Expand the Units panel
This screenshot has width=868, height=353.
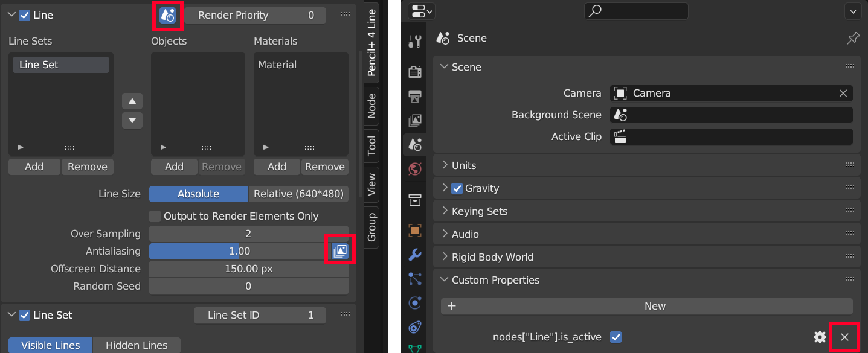[x=463, y=165]
